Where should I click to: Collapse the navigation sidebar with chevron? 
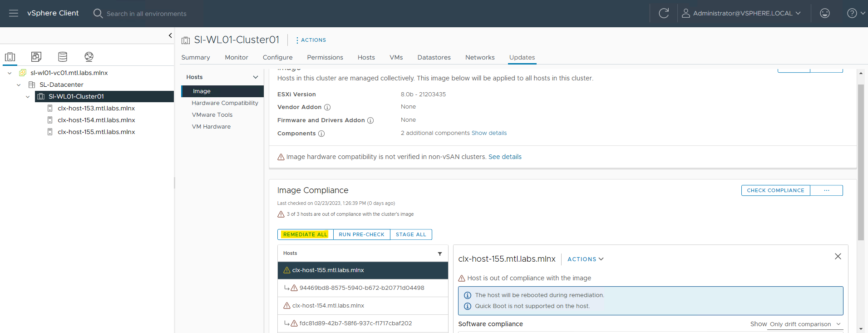[170, 35]
